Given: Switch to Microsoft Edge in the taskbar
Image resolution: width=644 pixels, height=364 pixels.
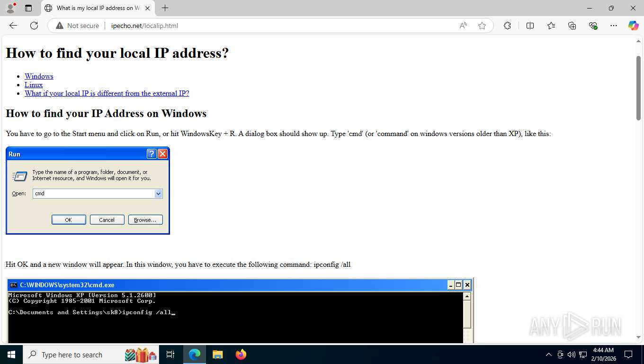Looking at the screenshot, I should tap(195, 355).
